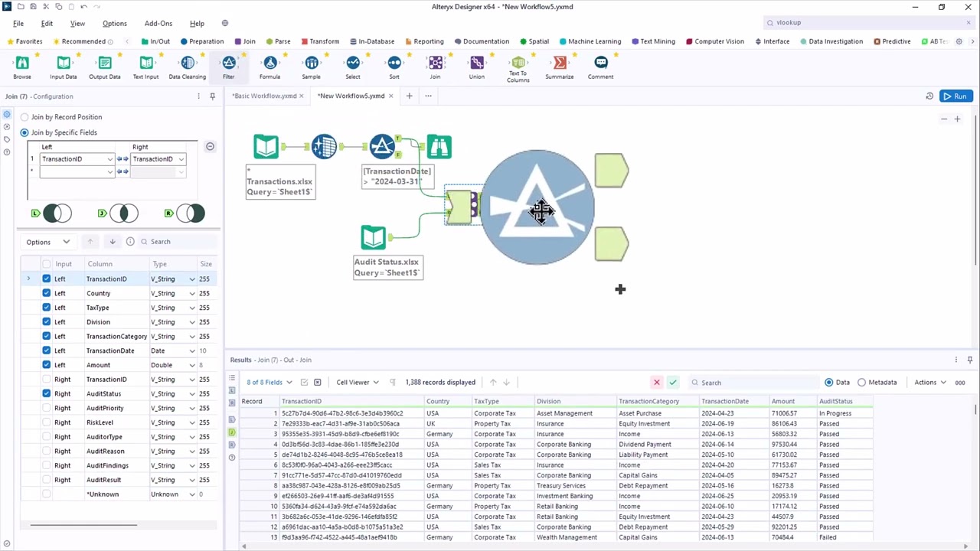The width and height of the screenshot is (980, 551).
Task: Select the Comment tool
Action: [x=601, y=67]
